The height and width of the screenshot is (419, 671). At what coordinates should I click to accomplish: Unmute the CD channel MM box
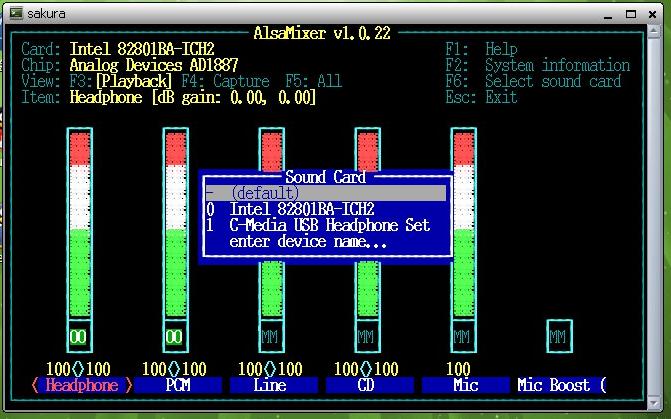(x=366, y=337)
